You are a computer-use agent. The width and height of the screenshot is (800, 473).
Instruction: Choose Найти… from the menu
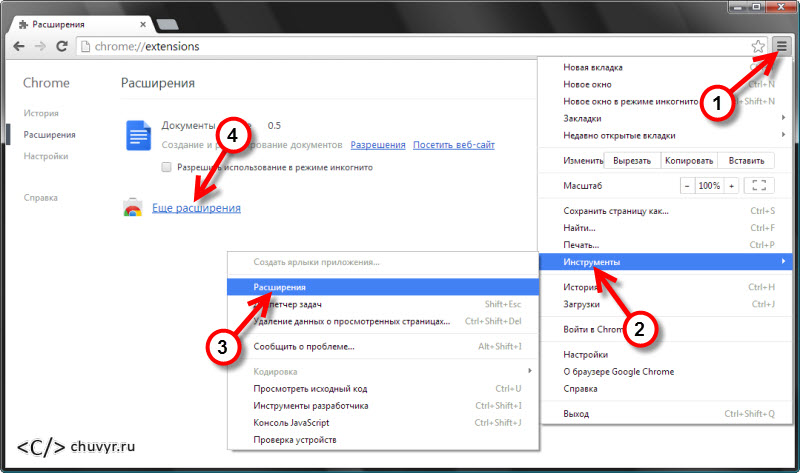tap(664, 228)
